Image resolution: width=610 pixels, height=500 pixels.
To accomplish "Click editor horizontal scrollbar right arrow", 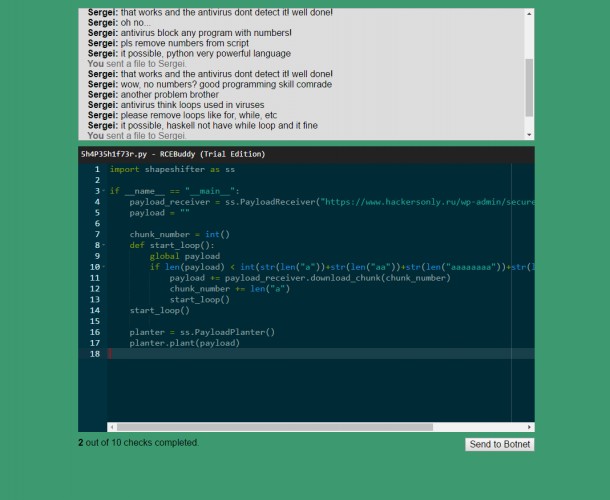I will (x=529, y=427).
